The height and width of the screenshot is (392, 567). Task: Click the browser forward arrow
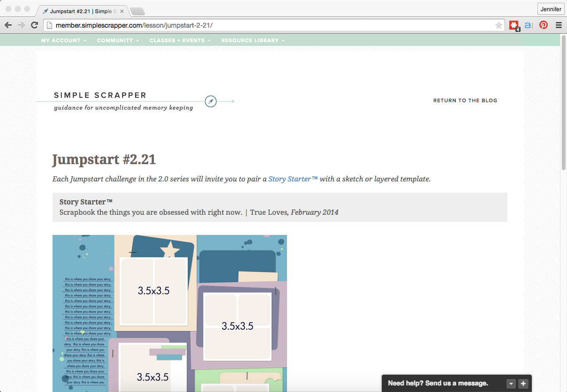coord(21,25)
